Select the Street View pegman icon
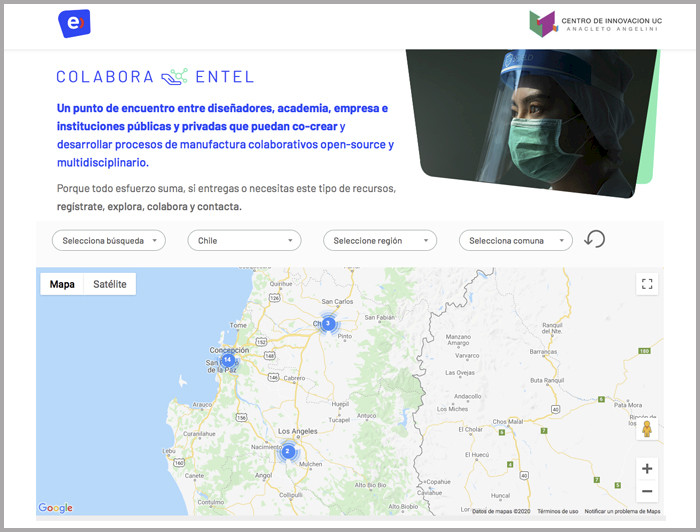Screen dimensions: 700x532 647,430
